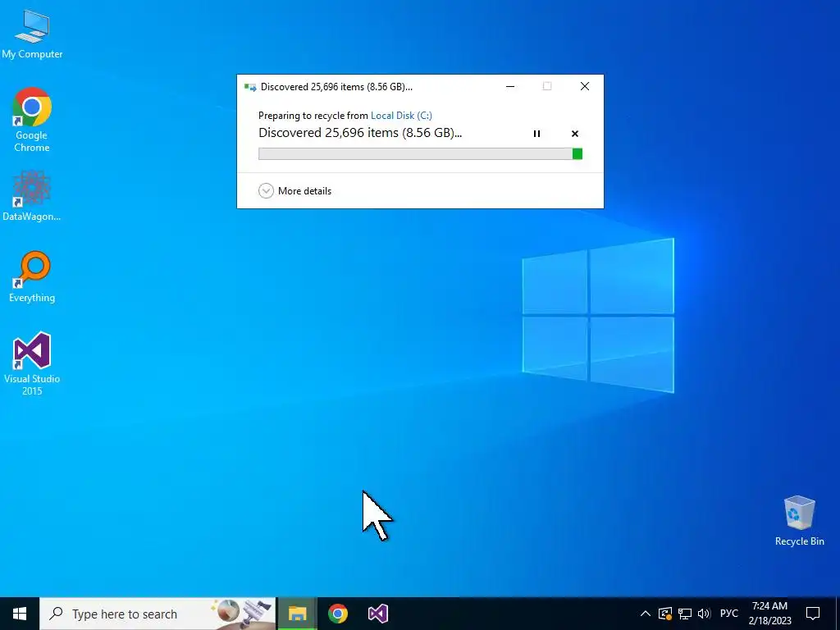Focus the Type here to search box
Image resolution: width=840 pixels, height=630 pixels.
[157, 614]
